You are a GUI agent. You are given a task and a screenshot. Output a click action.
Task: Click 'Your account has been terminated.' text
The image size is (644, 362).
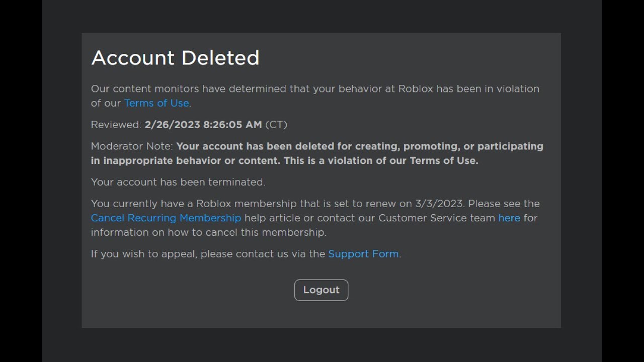tap(178, 182)
